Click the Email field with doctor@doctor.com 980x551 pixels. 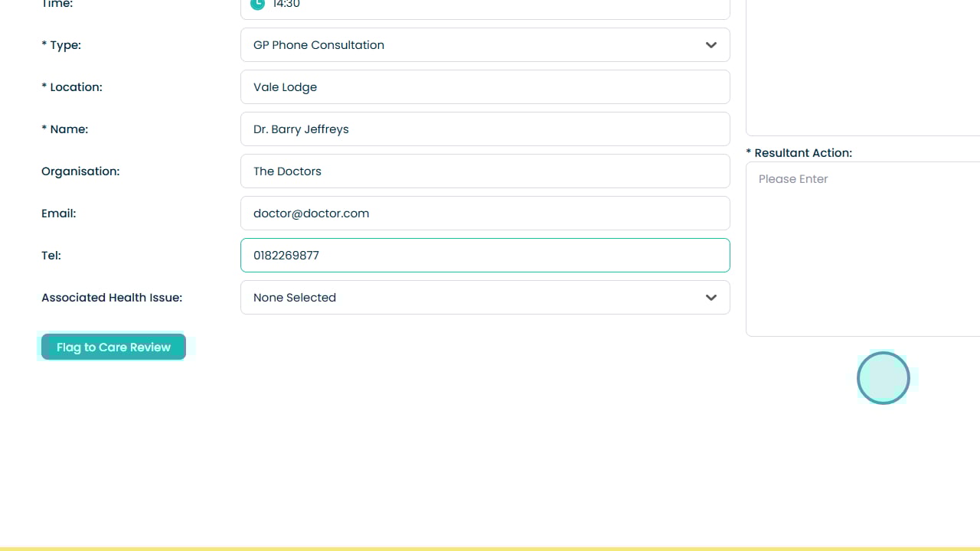[485, 214]
